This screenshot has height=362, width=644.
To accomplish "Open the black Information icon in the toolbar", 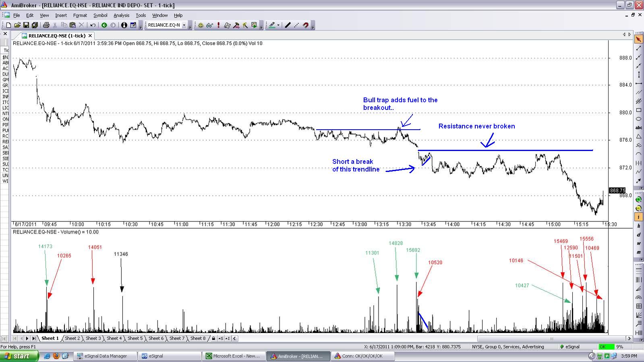I will (x=124, y=25).
